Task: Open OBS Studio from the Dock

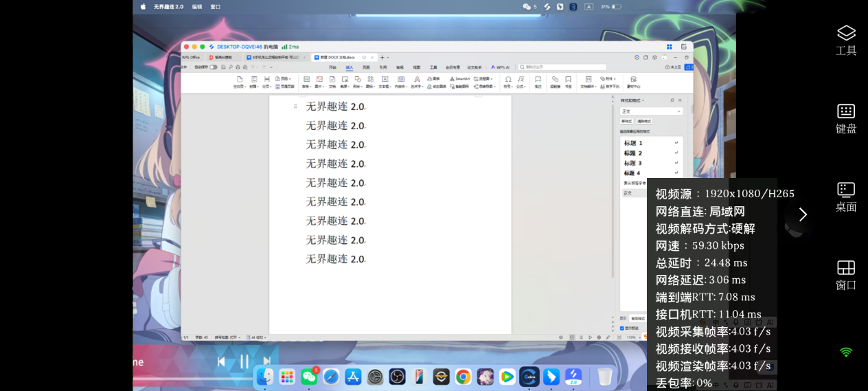Action: (x=397, y=377)
